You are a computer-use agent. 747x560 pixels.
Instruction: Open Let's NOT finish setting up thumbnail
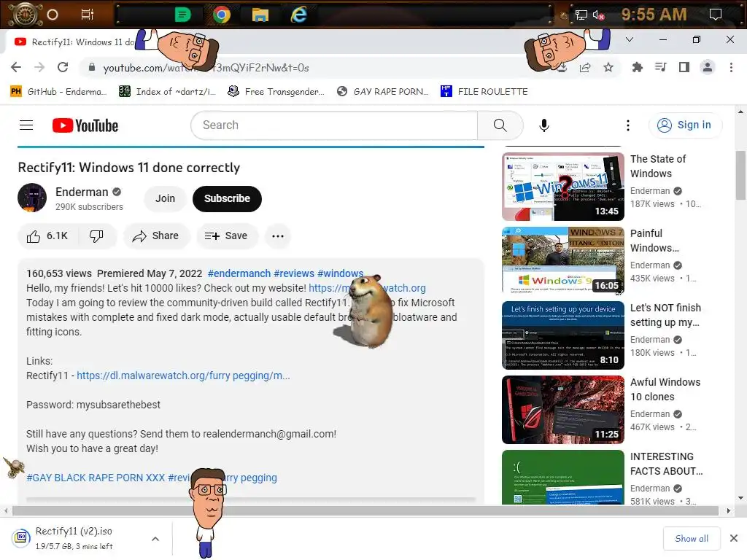coord(563,335)
